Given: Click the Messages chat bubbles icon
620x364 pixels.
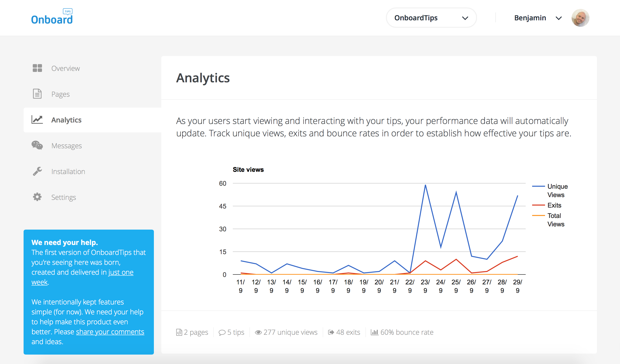Looking at the screenshot, I should tap(37, 145).
